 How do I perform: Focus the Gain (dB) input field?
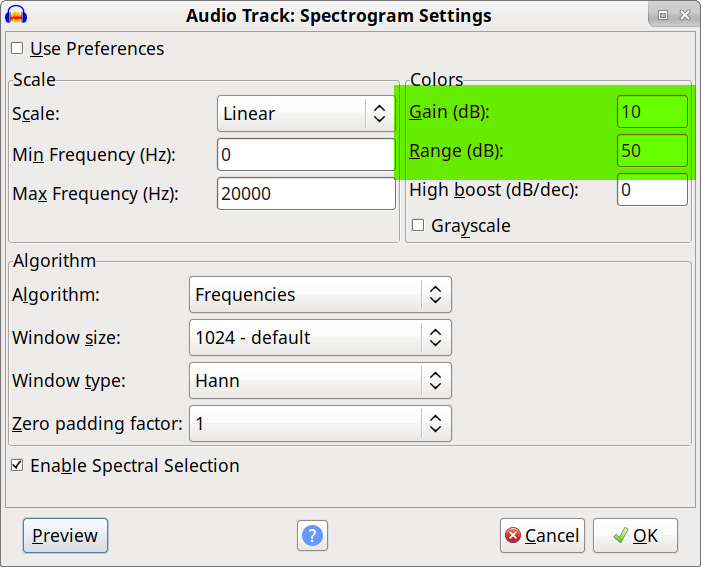click(x=652, y=111)
